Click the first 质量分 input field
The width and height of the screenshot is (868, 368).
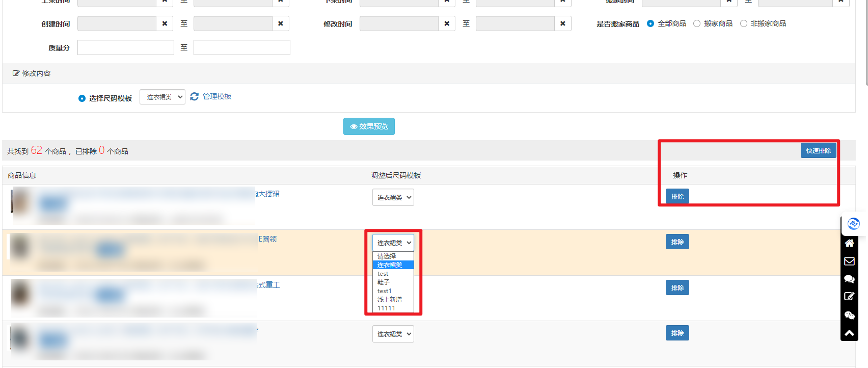tap(126, 47)
